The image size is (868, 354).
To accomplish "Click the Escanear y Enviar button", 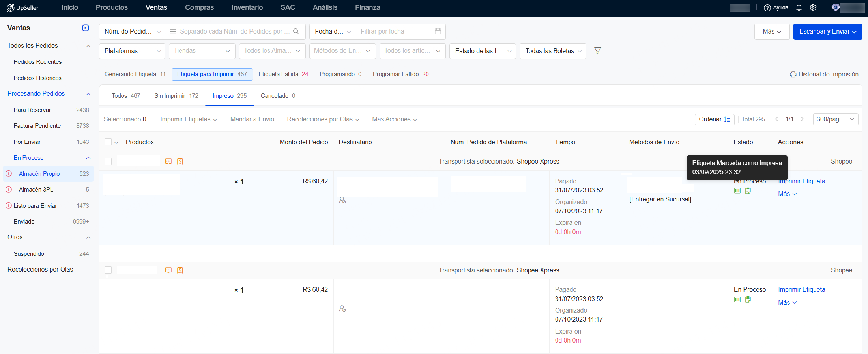I will 827,32.
